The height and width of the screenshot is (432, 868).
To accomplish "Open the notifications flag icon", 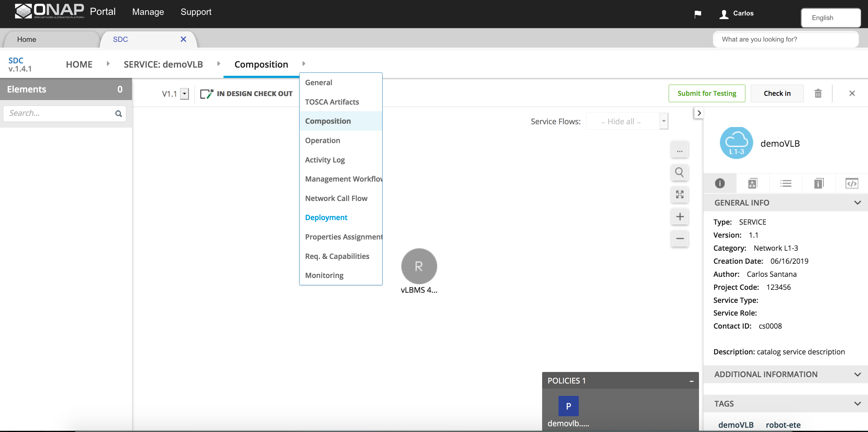I will coord(698,14).
